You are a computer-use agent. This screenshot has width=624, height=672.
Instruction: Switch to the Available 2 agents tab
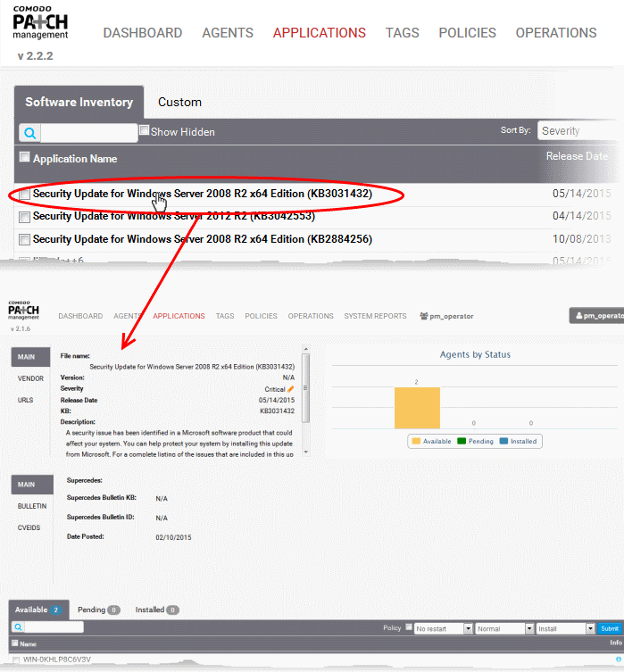(x=38, y=610)
